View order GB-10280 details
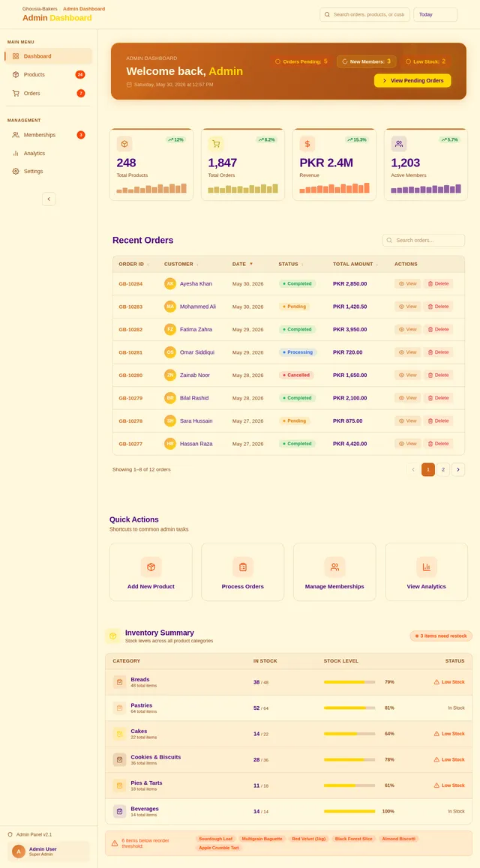This screenshot has height=868, width=480. click(407, 376)
